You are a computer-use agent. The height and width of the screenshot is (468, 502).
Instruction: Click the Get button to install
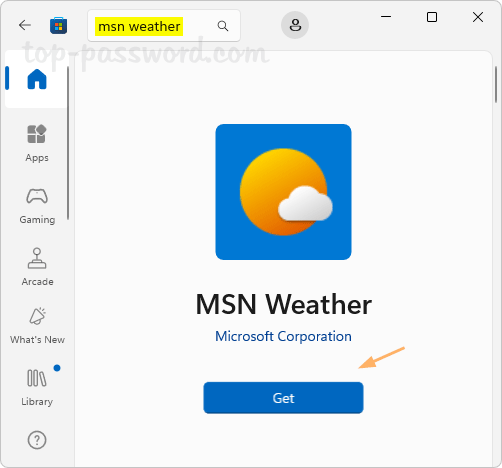[x=283, y=398]
